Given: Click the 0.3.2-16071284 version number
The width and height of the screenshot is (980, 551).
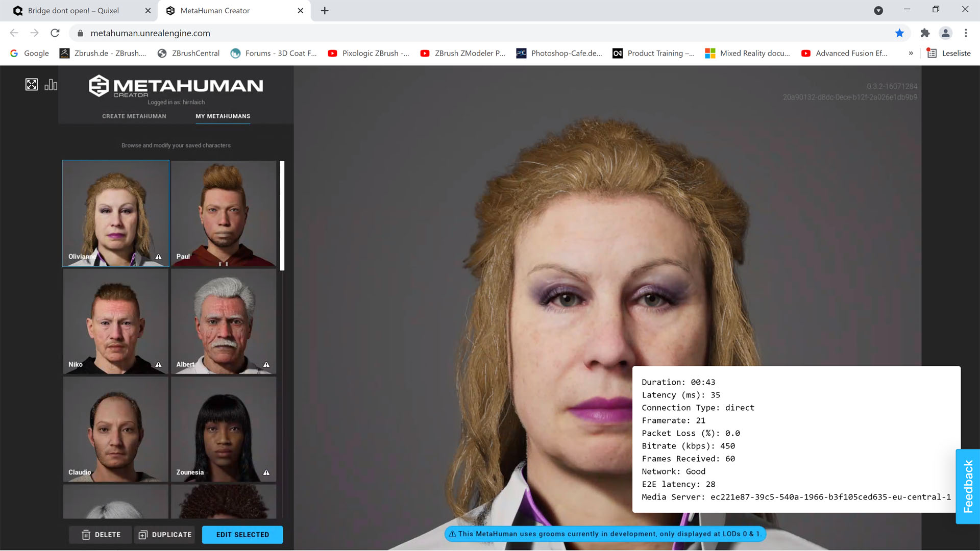Looking at the screenshot, I should tap(892, 86).
